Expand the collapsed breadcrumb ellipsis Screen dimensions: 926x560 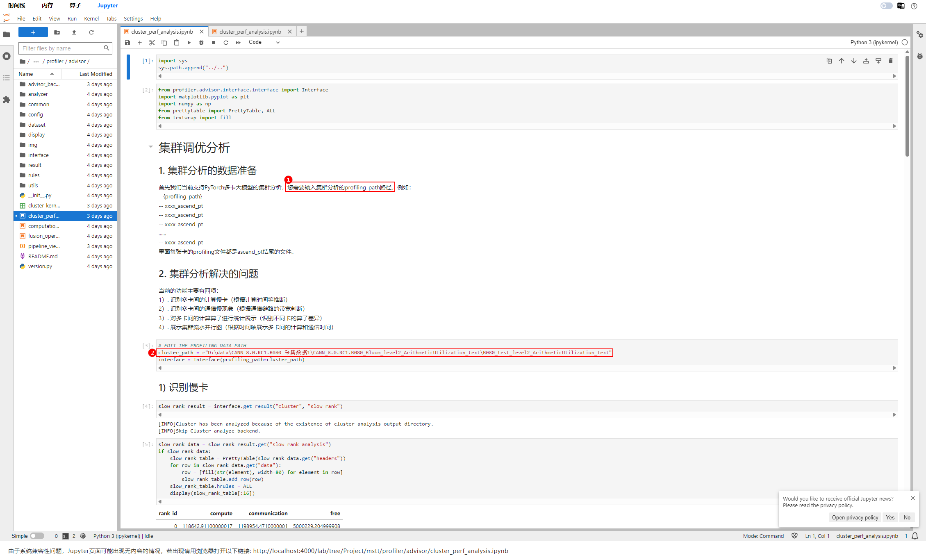tap(36, 61)
